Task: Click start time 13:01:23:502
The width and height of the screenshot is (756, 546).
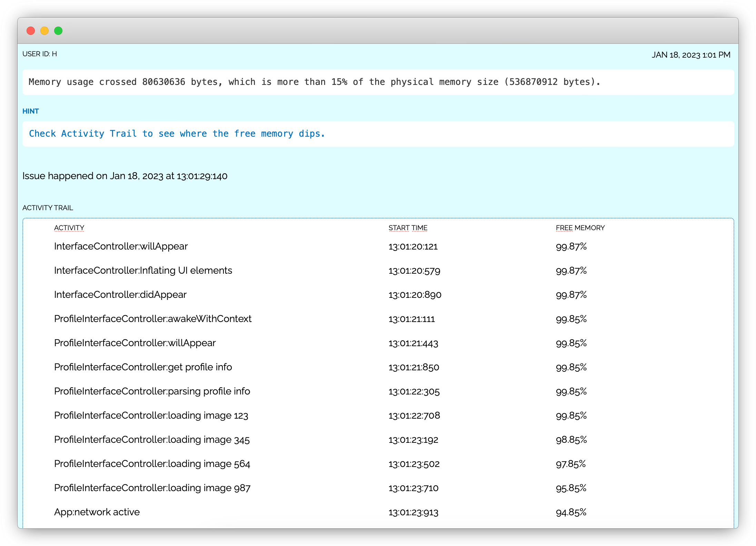Action: (x=414, y=464)
